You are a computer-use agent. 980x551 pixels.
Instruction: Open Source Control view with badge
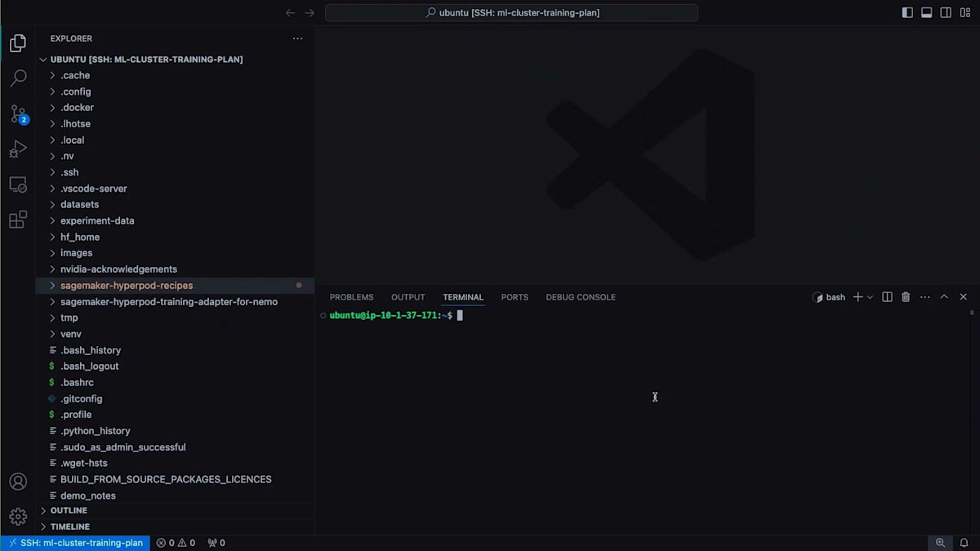tap(18, 114)
